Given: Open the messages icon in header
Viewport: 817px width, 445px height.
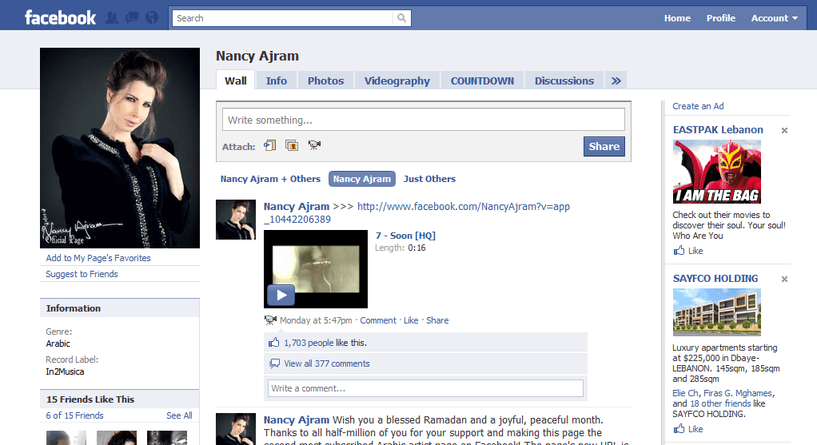Looking at the screenshot, I should click(132, 18).
